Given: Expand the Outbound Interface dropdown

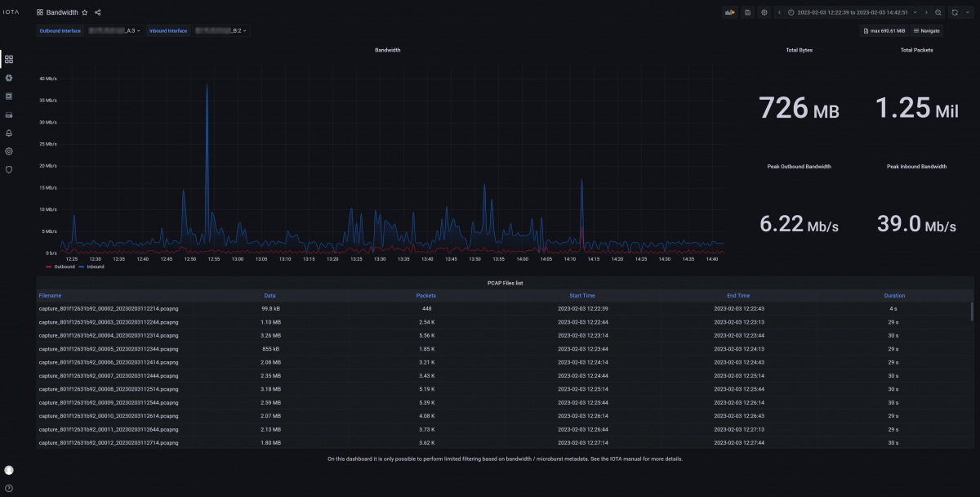Looking at the screenshot, I should pyautogui.click(x=115, y=30).
